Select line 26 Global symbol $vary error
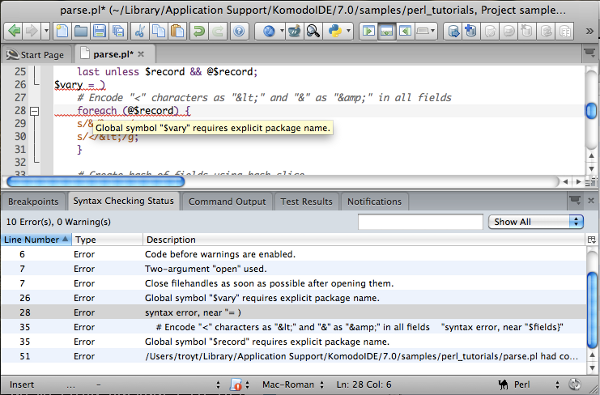 pos(293,298)
